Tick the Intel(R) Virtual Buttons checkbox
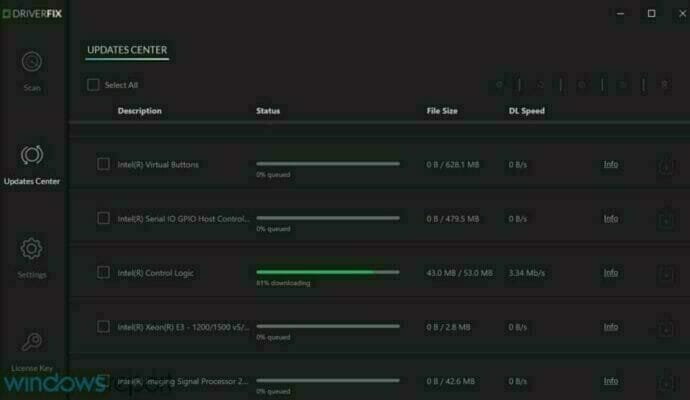This screenshot has height=400, width=690. (103, 164)
